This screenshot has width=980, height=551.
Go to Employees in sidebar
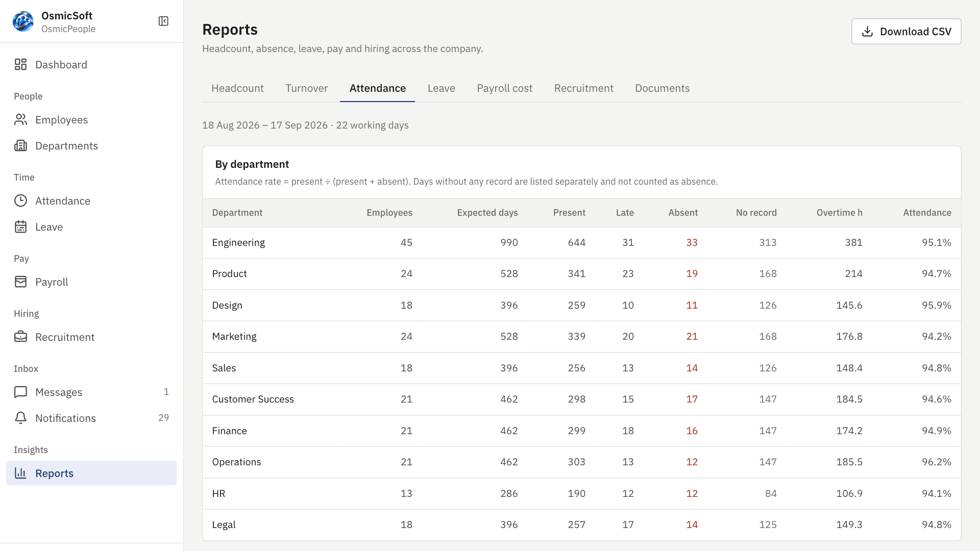(91, 120)
